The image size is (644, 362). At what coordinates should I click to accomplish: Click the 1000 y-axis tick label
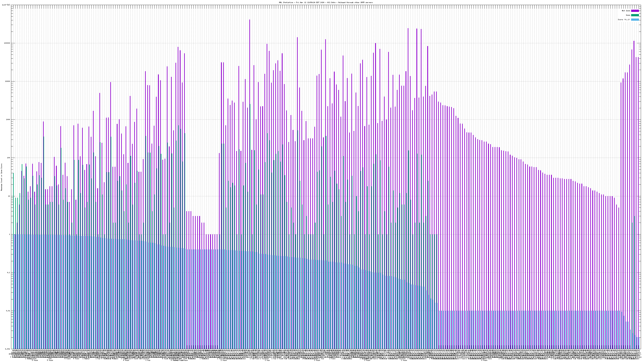point(8,120)
